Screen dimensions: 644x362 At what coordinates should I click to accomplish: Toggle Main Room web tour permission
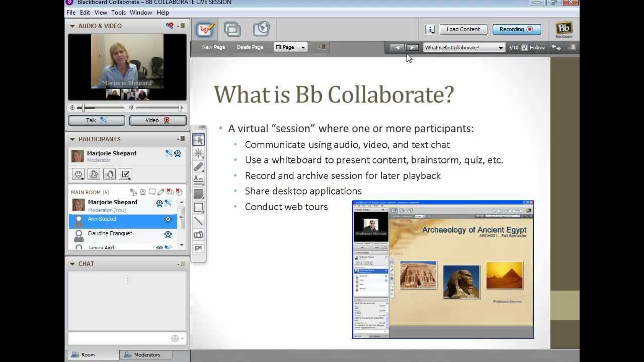(x=179, y=192)
